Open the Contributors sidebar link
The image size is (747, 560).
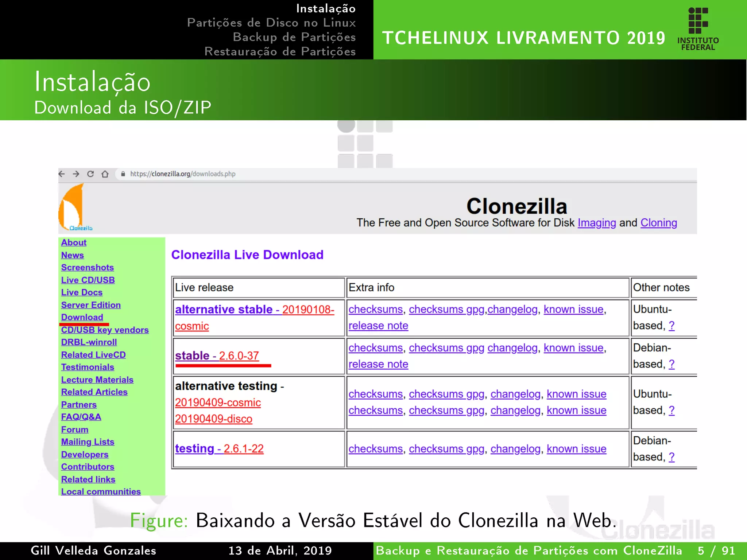tap(88, 467)
